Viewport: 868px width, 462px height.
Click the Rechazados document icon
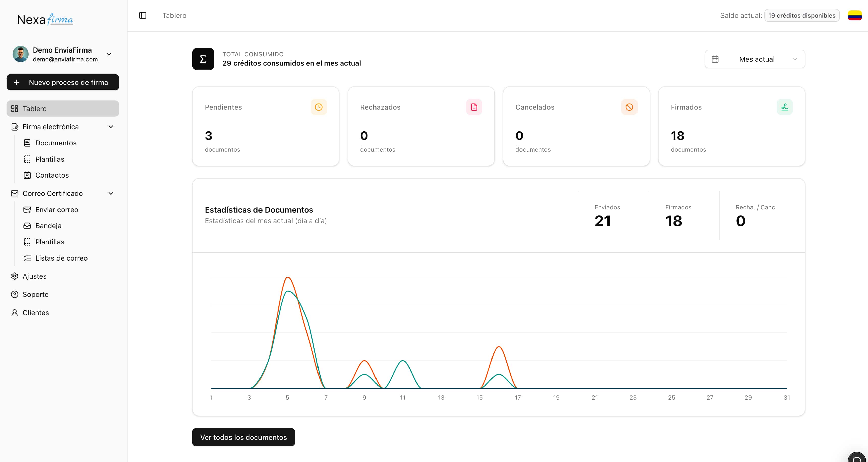coord(474,107)
